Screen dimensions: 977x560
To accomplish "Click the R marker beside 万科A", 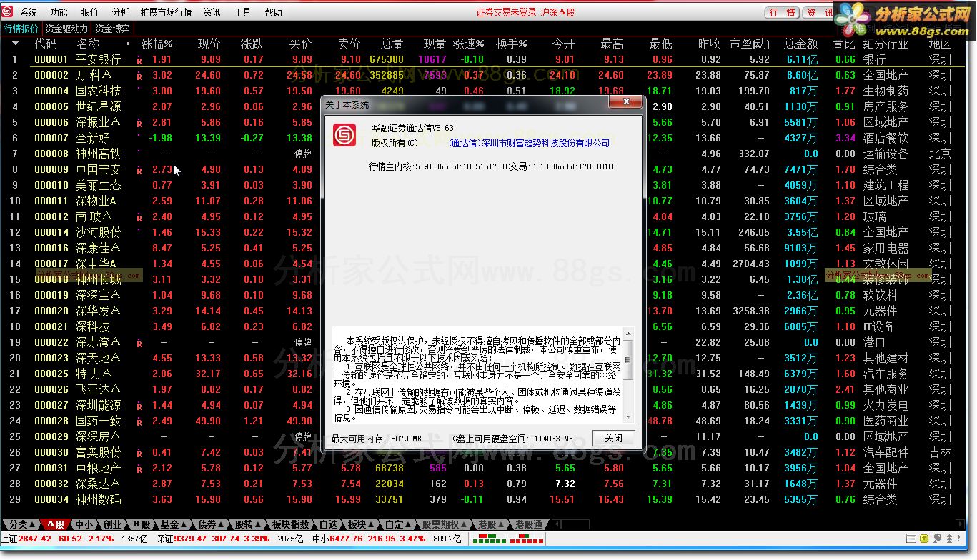I will (x=139, y=76).
